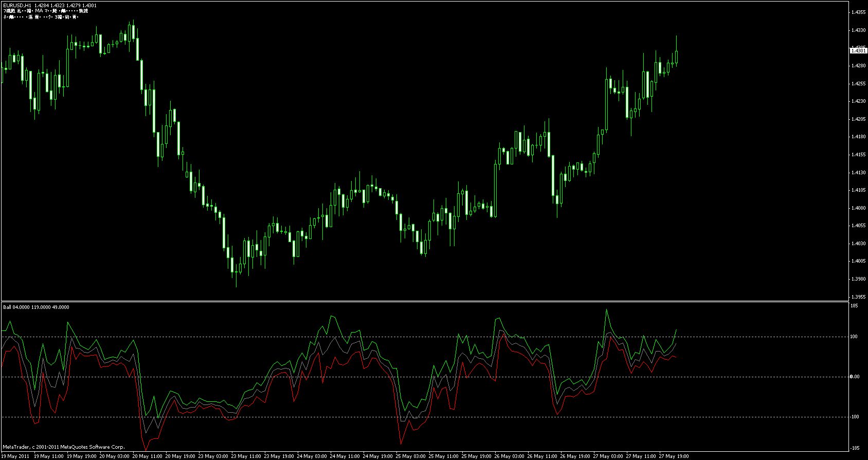Select the 1.4180 price axis label
Screen dimensions: 868x460
coord(858,137)
